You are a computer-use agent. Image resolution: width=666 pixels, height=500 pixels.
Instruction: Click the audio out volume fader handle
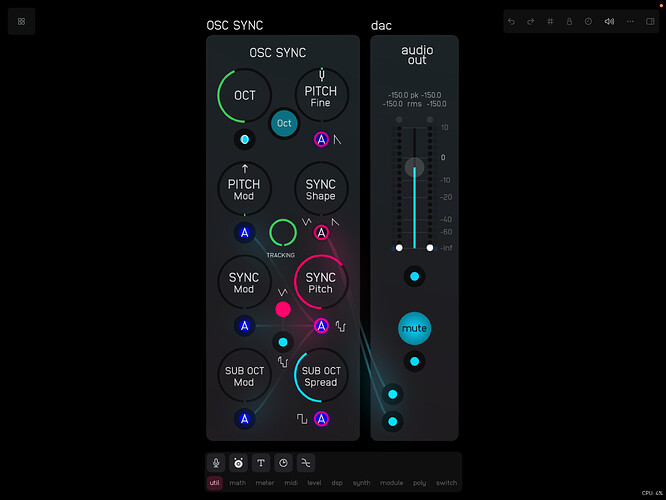point(414,167)
